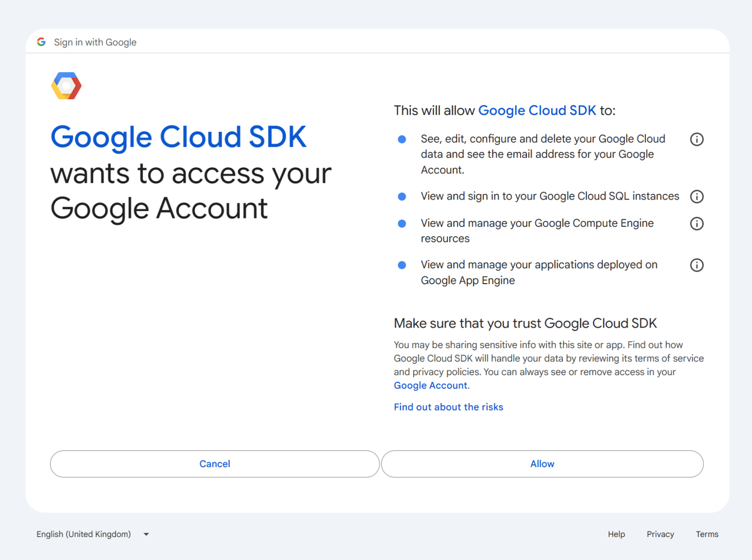752x560 pixels.
Task: Click the blue 'Google Cloud SDK' heading link
Action: pyautogui.click(x=178, y=137)
